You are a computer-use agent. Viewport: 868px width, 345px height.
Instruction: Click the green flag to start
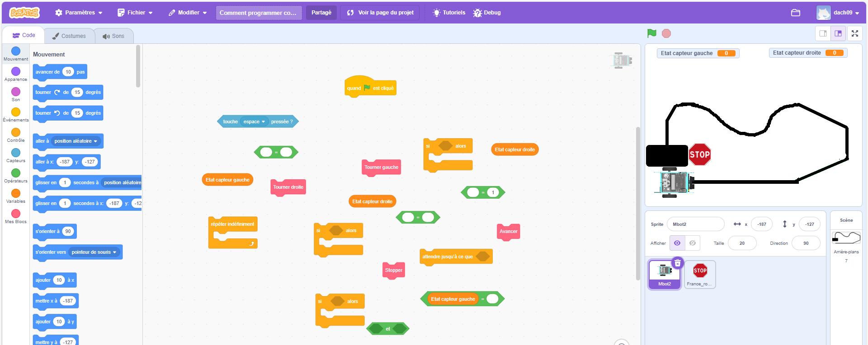pos(651,33)
